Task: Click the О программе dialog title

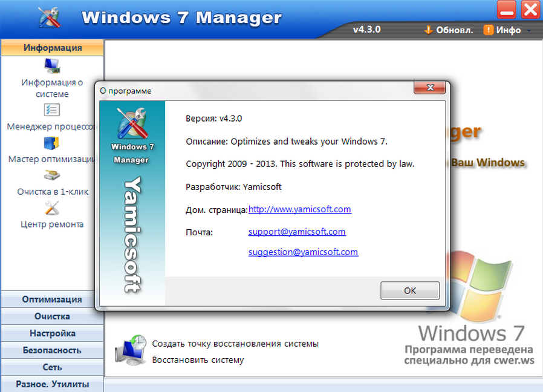Action: tap(126, 91)
